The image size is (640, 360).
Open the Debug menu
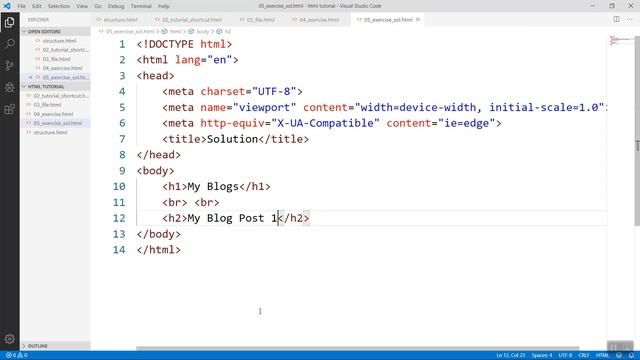116,6
